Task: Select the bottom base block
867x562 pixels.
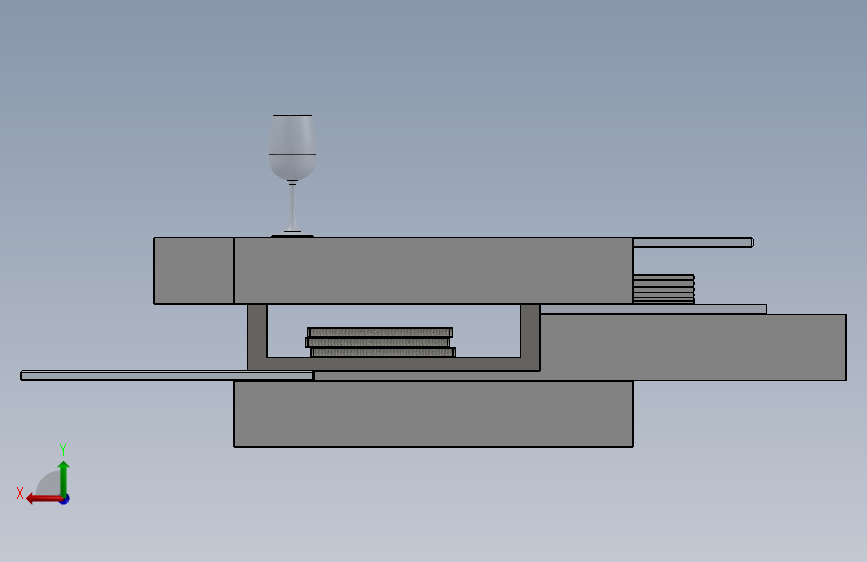Action: point(434,414)
